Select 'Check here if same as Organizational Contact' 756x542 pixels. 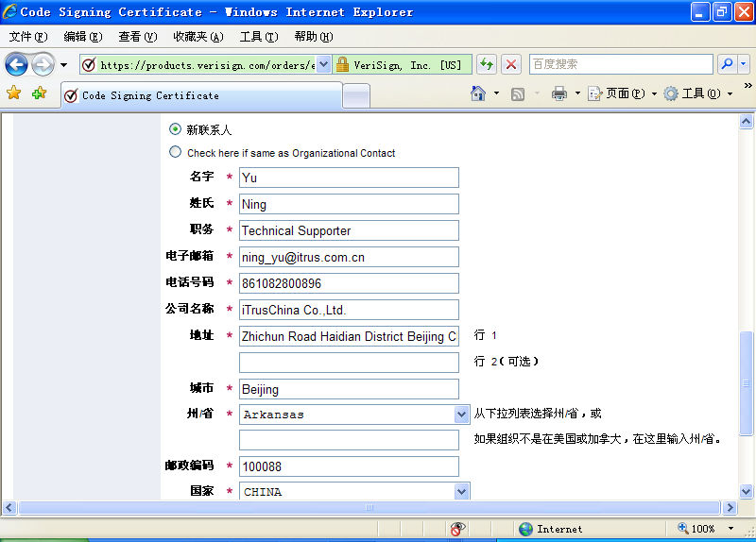[x=175, y=152]
